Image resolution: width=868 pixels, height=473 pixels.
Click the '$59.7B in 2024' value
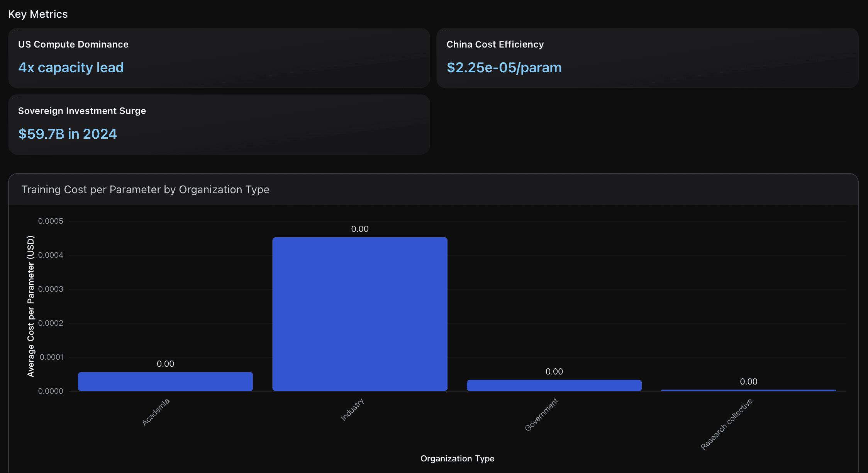coord(68,134)
